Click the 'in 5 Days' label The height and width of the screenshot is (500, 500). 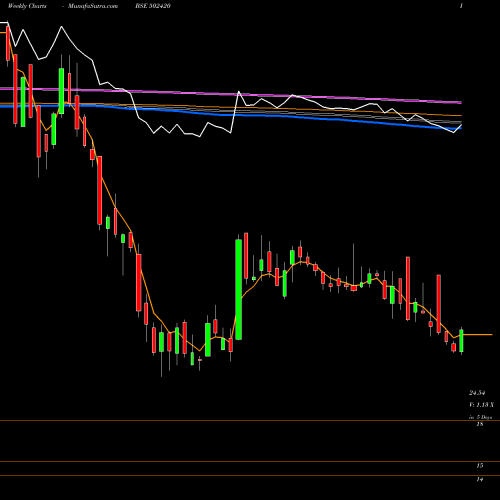point(480,417)
